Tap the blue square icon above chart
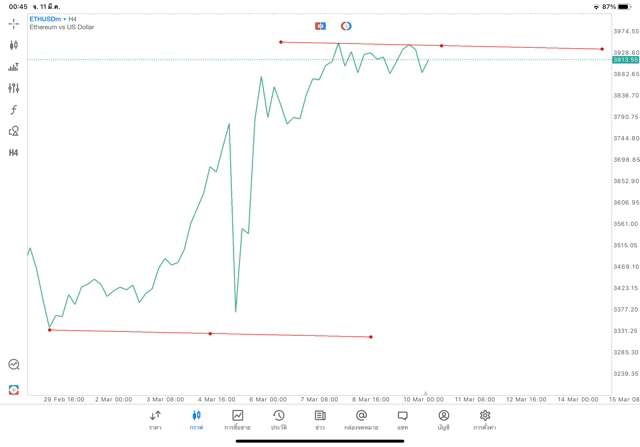Viewport: 640px width, 447px height. tap(320, 26)
